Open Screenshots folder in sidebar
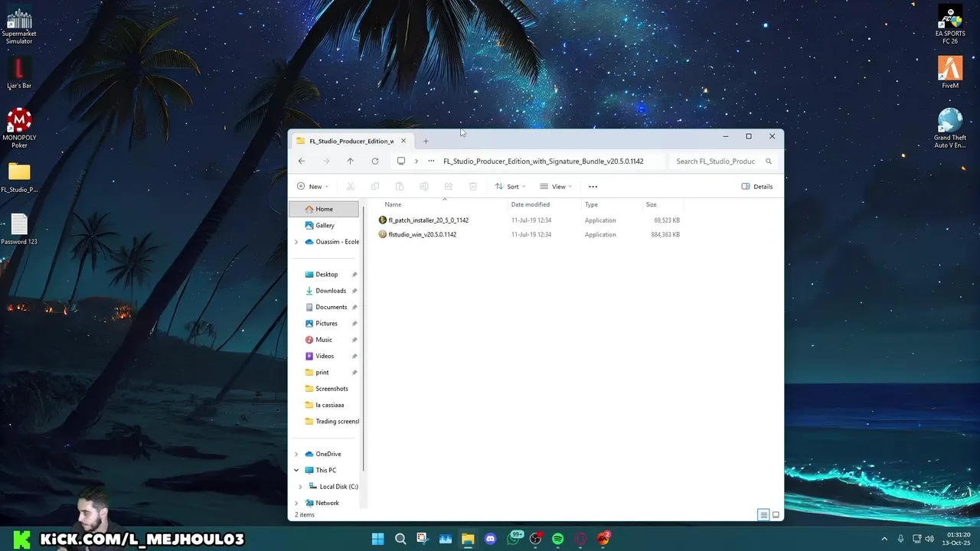Image resolution: width=980 pixels, height=551 pixels. coord(332,389)
